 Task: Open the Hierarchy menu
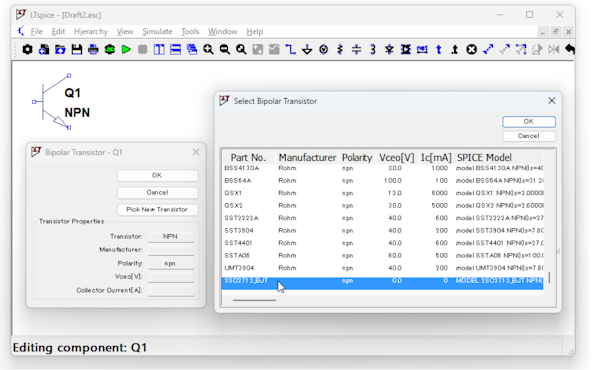tap(91, 32)
